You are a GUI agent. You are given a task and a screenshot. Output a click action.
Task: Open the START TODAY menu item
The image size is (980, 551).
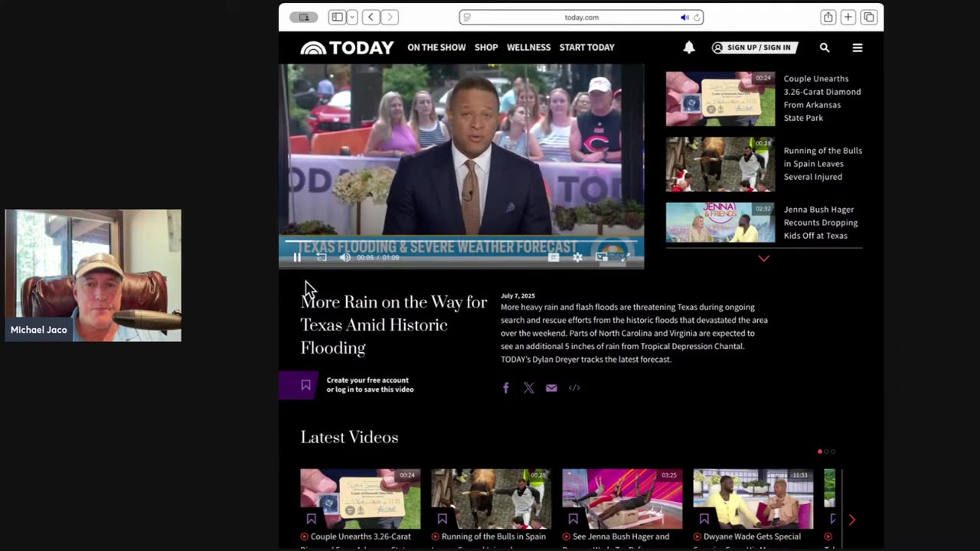586,47
